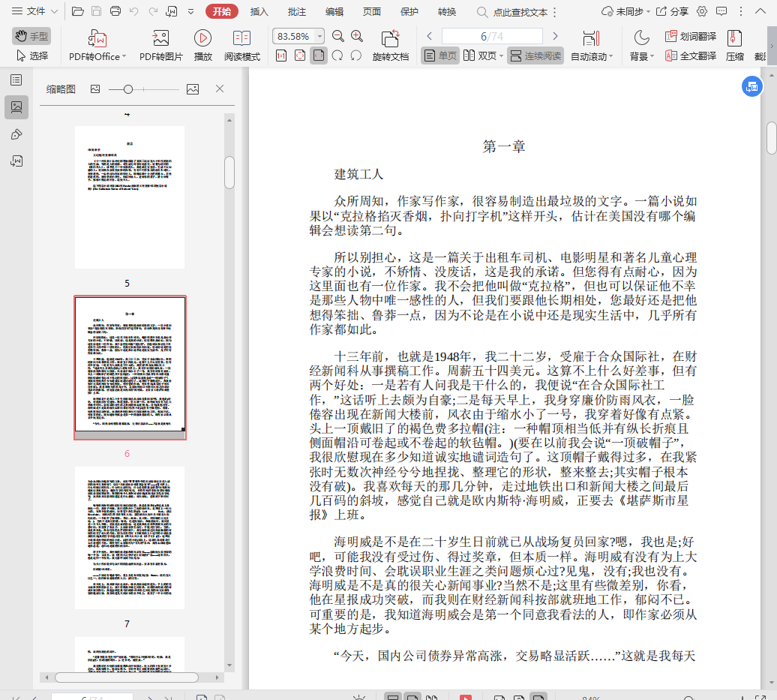The width and height of the screenshot is (777, 700).
Task: Collapse the ribbon with the chevron
Action: tap(760, 11)
